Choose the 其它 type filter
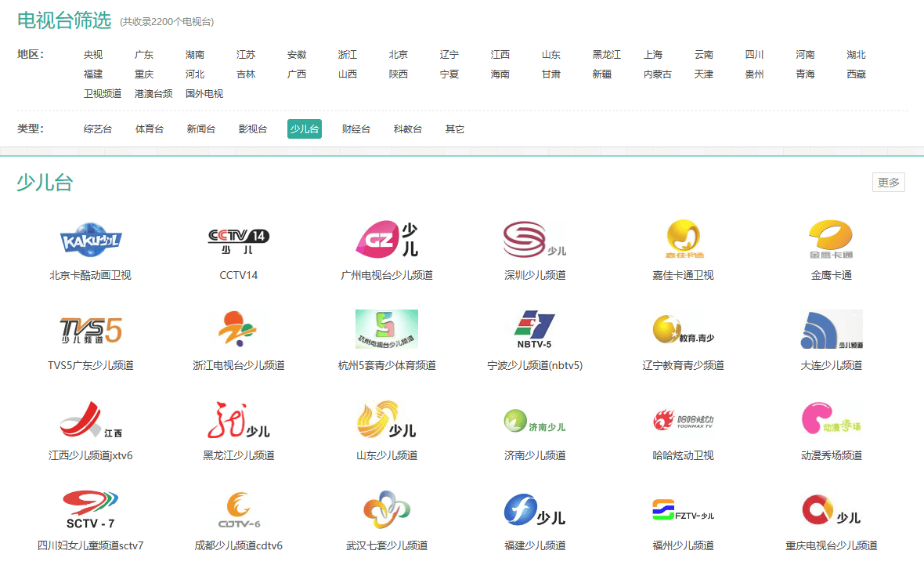Screen dimensions: 924x565 [455, 129]
